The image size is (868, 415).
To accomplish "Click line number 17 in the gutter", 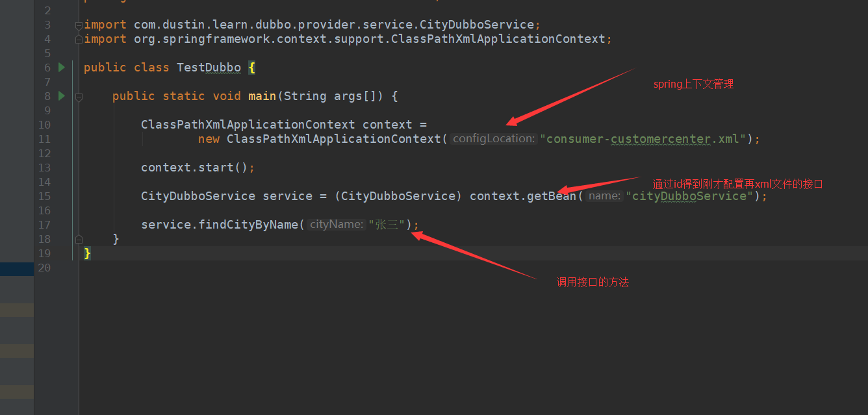I will pos(44,225).
